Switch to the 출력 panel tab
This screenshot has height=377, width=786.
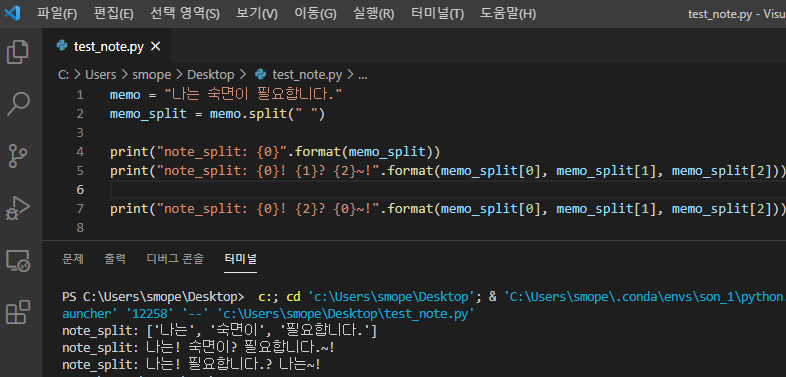[115, 259]
